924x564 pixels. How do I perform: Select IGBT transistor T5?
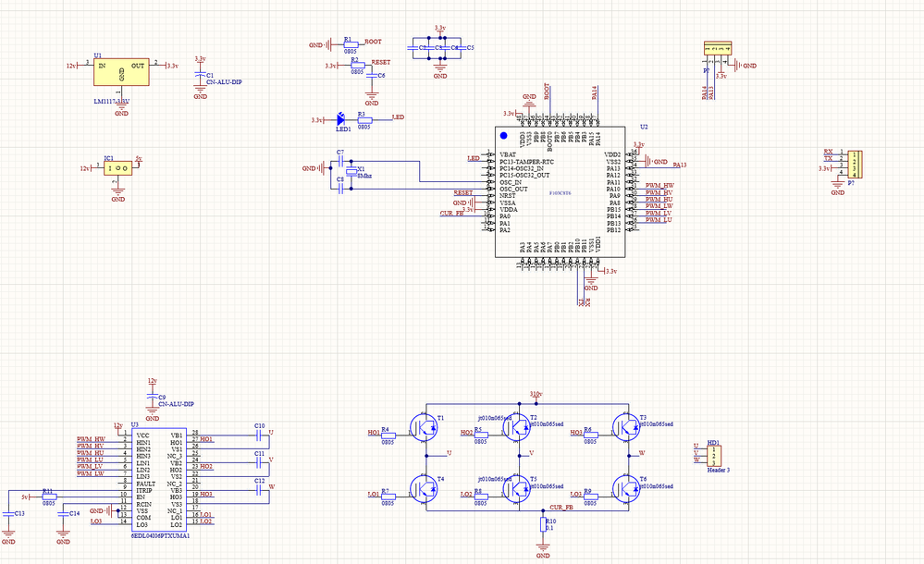(x=517, y=489)
